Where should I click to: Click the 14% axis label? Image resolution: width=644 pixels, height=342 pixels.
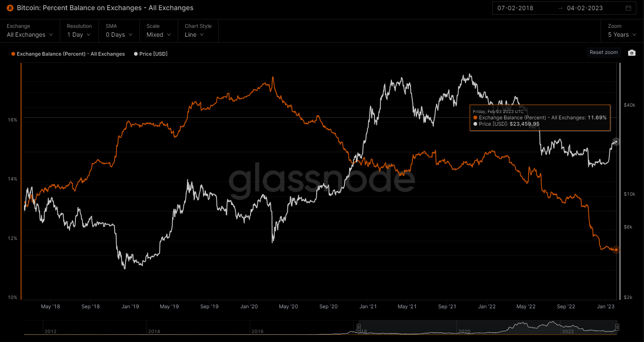click(x=12, y=179)
